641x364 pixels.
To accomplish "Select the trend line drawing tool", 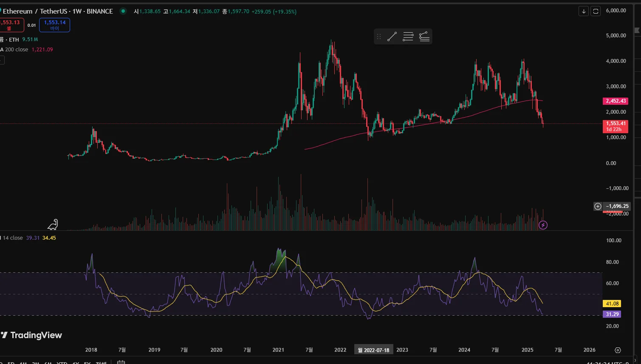I will (392, 36).
